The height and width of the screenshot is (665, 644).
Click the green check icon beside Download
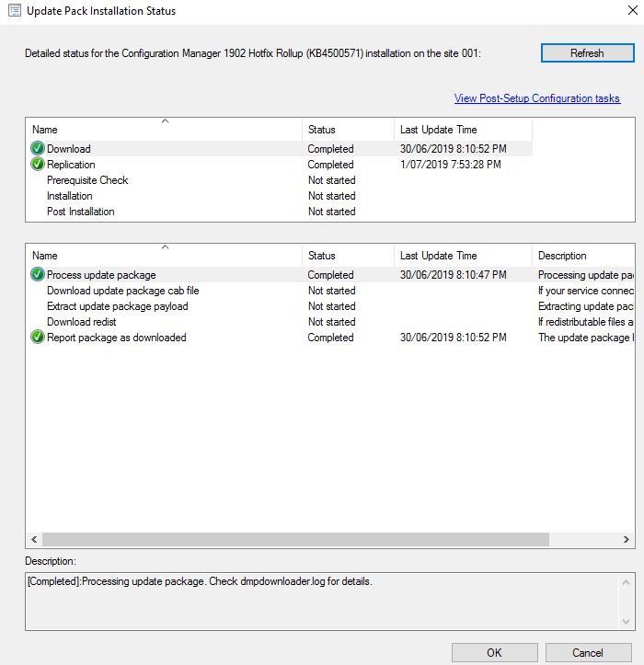tap(38, 148)
